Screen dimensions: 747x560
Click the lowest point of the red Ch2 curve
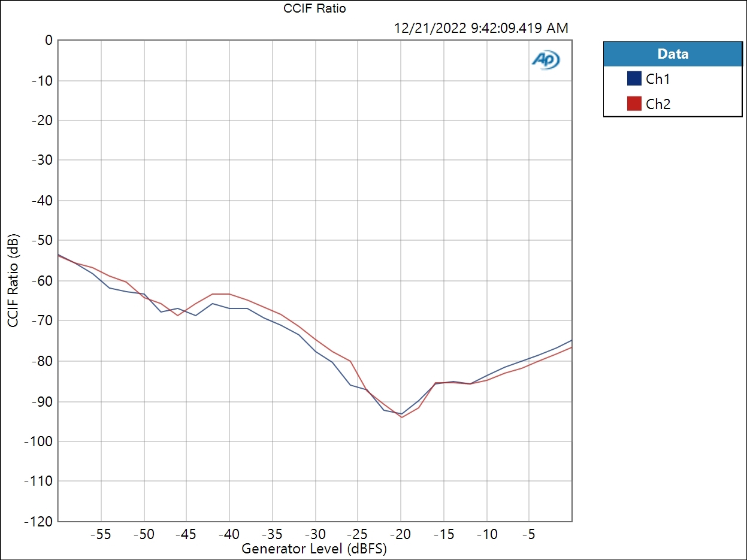[401, 417]
